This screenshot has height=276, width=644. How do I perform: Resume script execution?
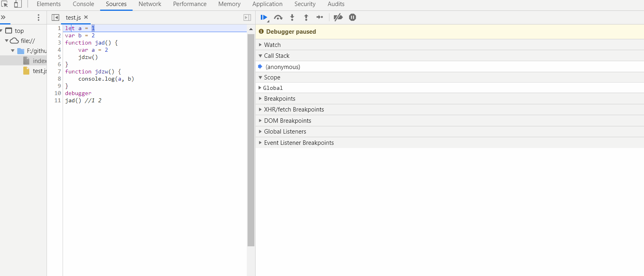[x=264, y=17]
